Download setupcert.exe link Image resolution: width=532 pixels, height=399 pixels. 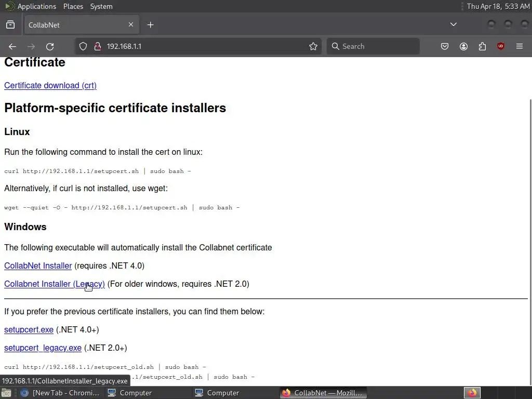click(29, 330)
